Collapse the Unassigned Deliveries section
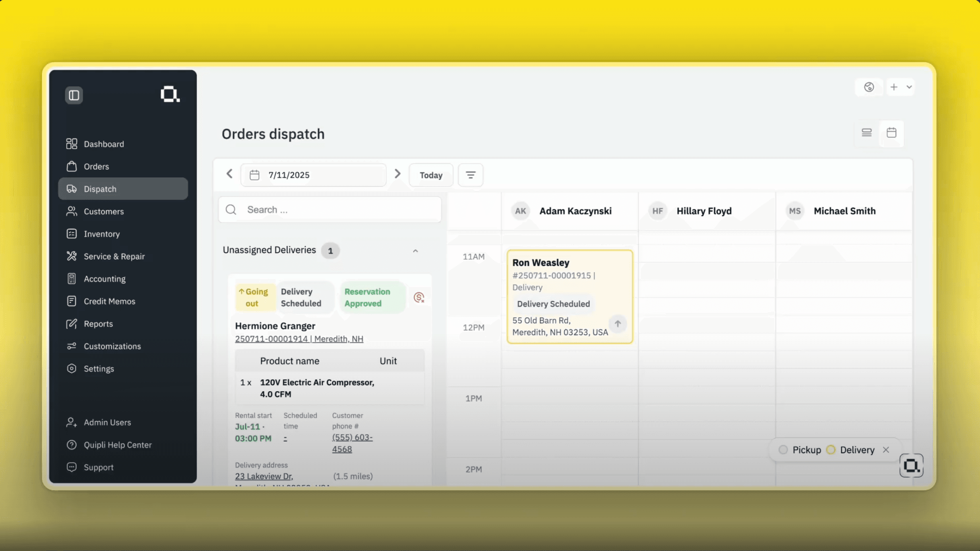 tap(415, 251)
